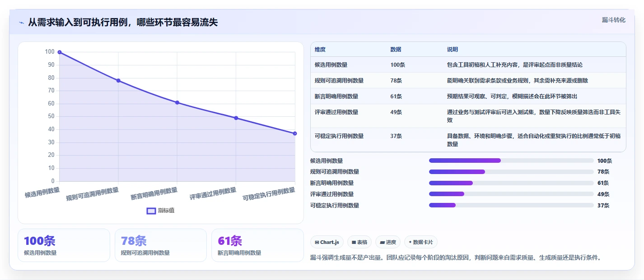Click the description starting 能明确关联到需求条款
The image size is (644, 280).
point(518,81)
